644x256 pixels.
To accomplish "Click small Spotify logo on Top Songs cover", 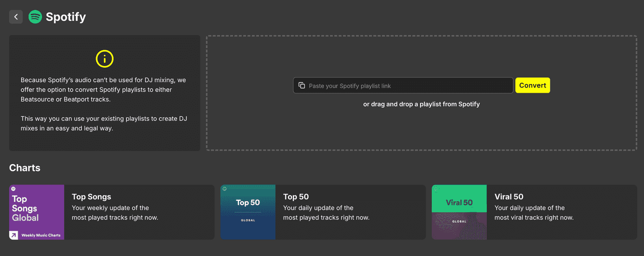I will (13, 189).
